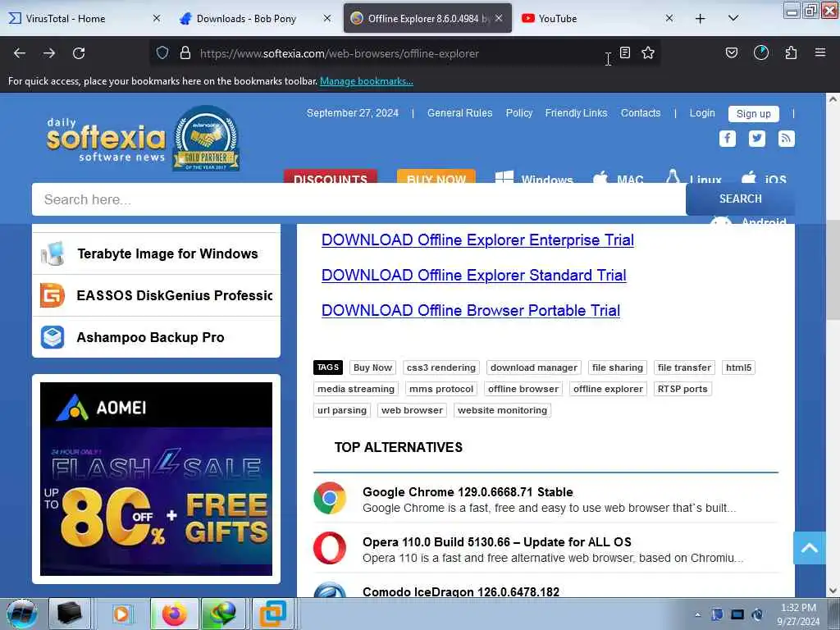
Task: Bookmark this page with the star icon
Action: coord(648,52)
